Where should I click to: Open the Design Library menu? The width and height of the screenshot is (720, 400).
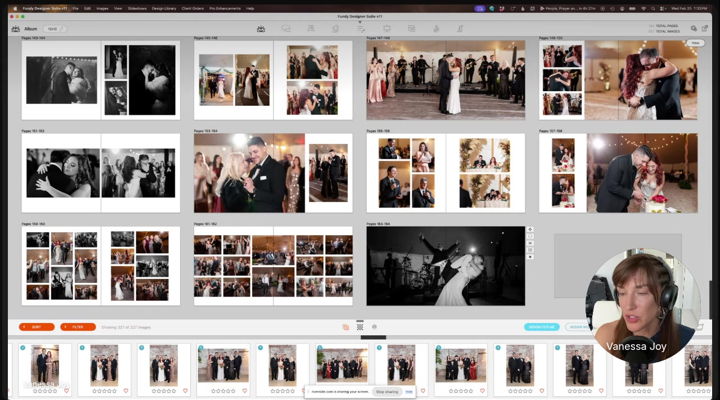click(x=164, y=6)
